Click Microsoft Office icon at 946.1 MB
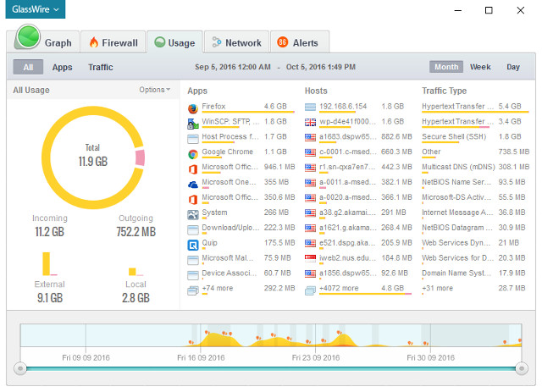The image size is (542, 392). coord(193,169)
